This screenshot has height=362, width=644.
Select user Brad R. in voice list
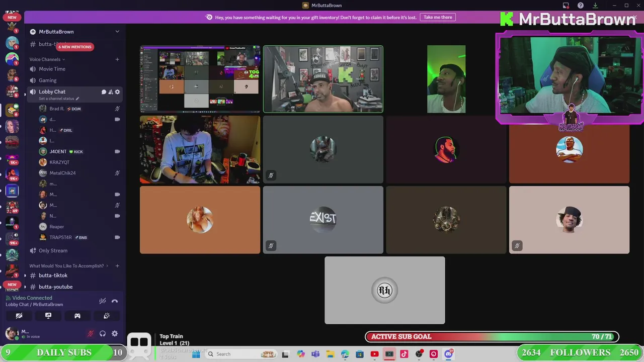pyautogui.click(x=79, y=109)
